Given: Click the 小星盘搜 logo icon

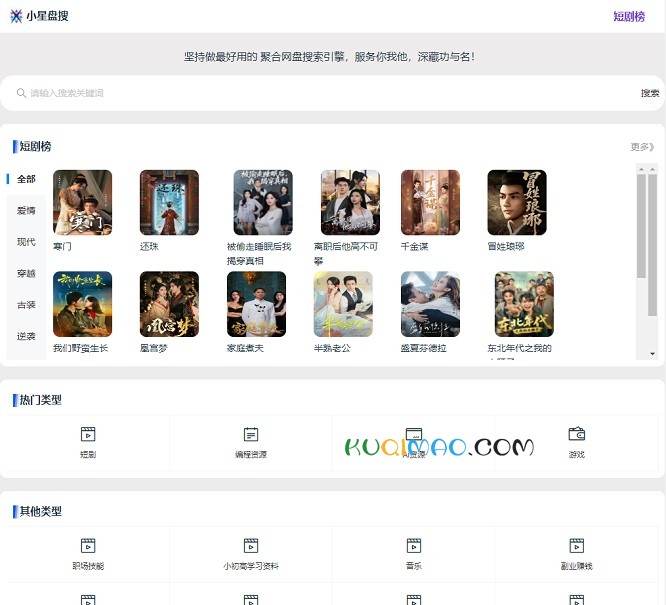Looking at the screenshot, I should pos(16,16).
